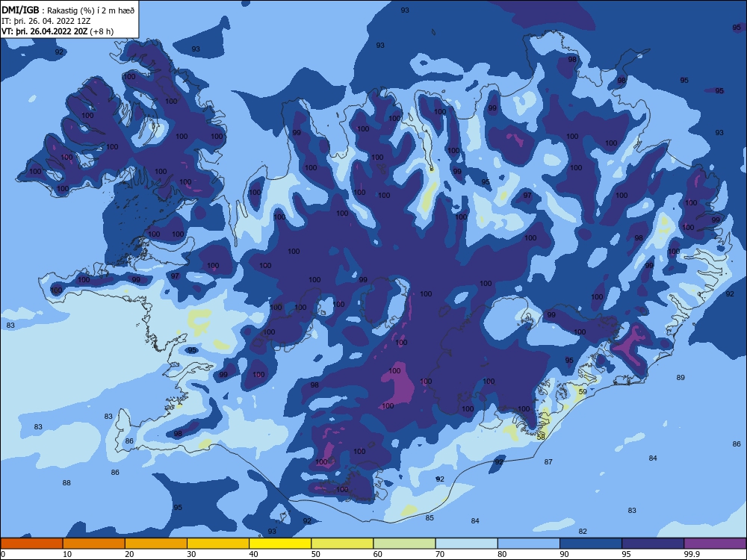Click the '85' humidity value on the map

(430, 518)
